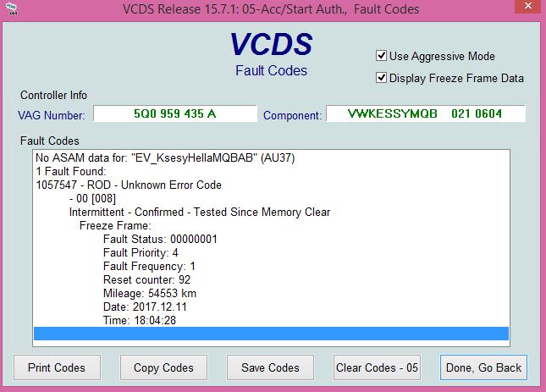Image resolution: width=546 pixels, height=392 pixels.
Task: Select 'Time: 18:04:28' line
Action: (x=140, y=320)
